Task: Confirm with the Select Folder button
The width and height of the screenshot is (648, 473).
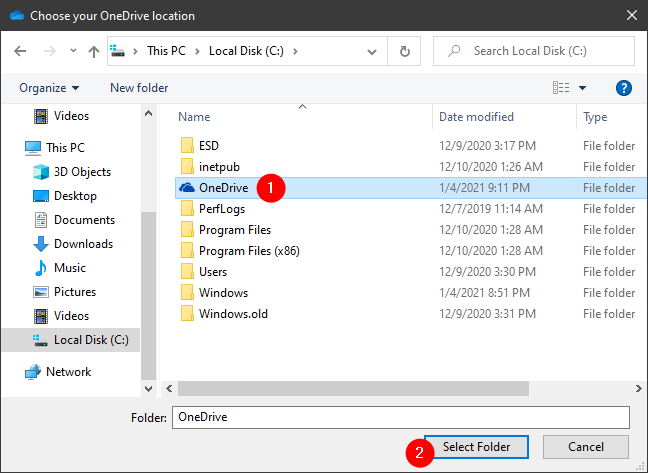Action: pyautogui.click(x=476, y=447)
